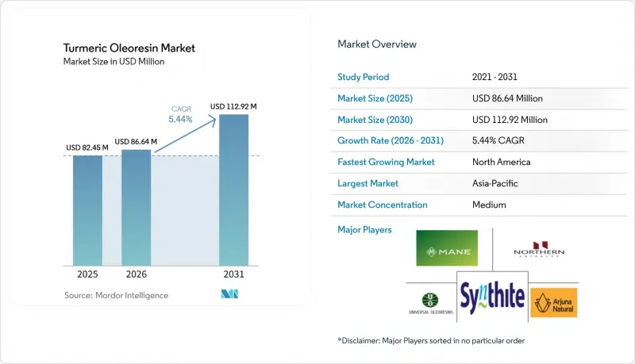Click the Market Size (2025) label

pyautogui.click(x=375, y=98)
